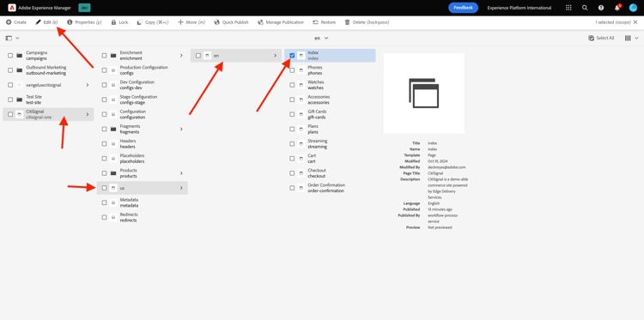
Task: Click the Delete trash icon
Action: point(348,22)
